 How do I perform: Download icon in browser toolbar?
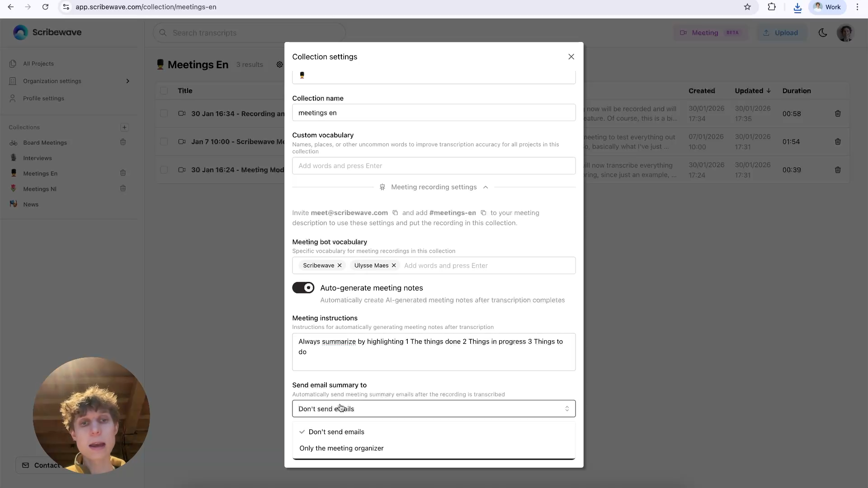click(x=797, y=7)
